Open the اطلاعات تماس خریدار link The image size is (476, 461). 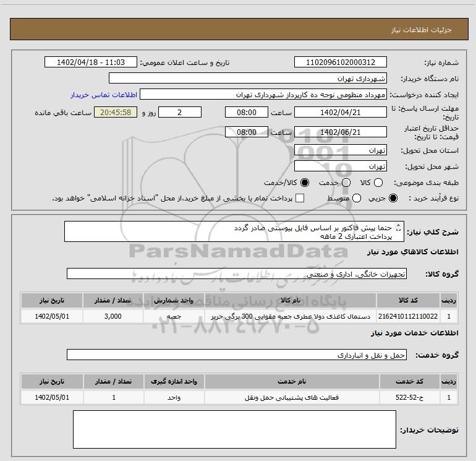tap(104, 95)
